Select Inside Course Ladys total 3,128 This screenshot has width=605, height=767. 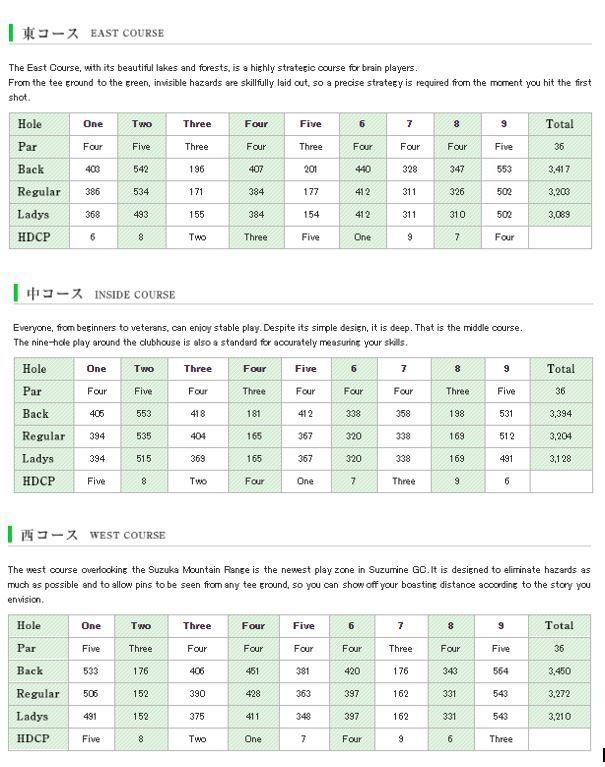click(559, 459)
